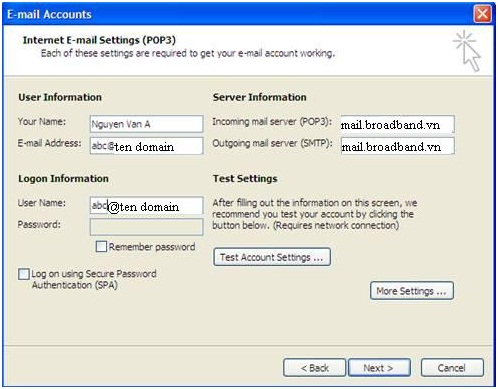
Task: Go to previous step with Back
Action: point(314,368)
